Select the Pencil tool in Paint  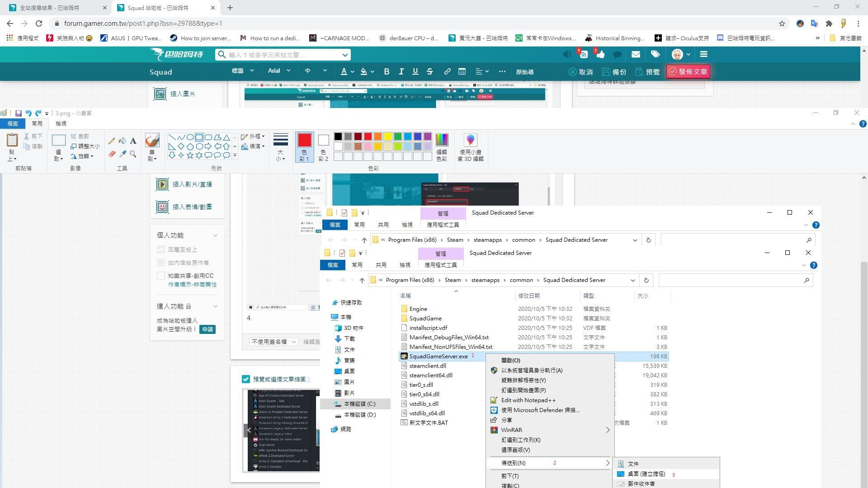click(x=112, y=141)
